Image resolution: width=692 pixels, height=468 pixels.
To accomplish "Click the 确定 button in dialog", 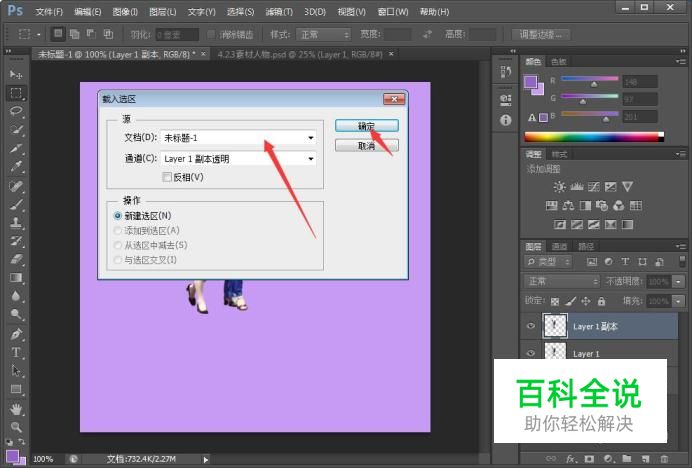I will click(367, 126).
